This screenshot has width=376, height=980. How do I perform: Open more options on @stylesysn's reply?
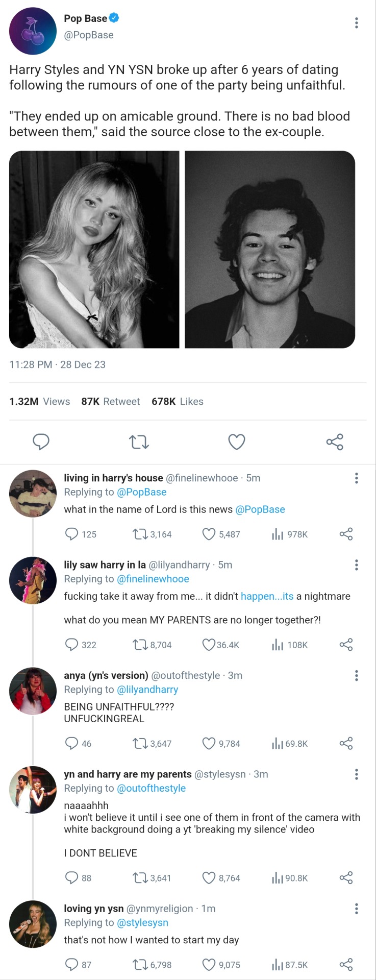(x=356, y=774)
